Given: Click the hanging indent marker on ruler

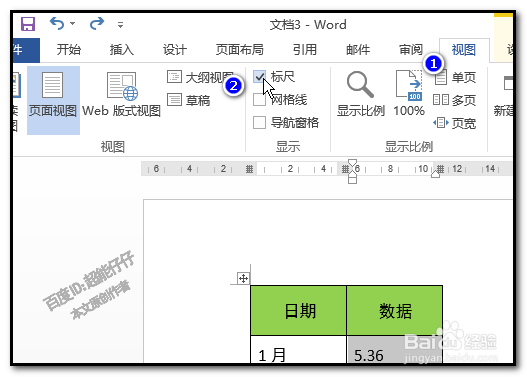Looking at the screenshot, I should [352, 174].
